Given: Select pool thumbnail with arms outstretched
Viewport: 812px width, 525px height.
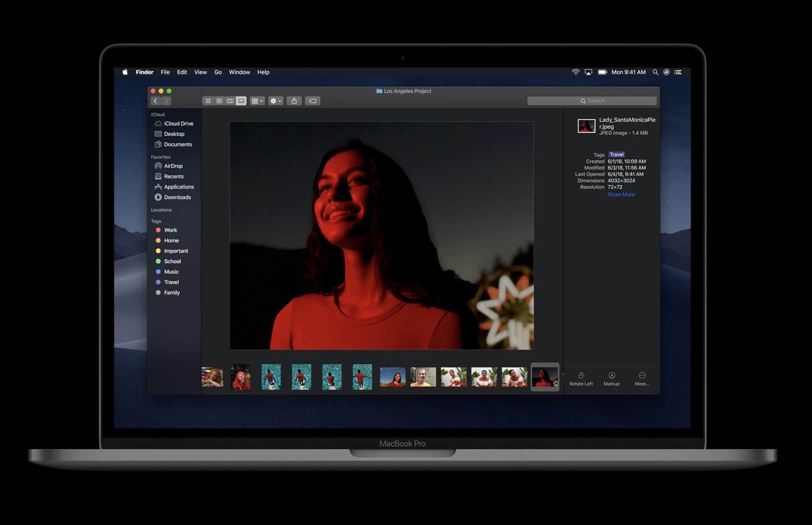Looking at the screenshot, I should tap(362, 377).
